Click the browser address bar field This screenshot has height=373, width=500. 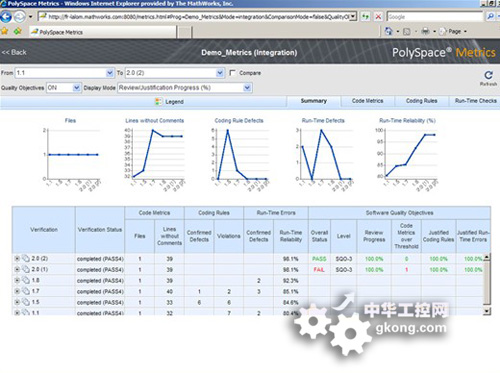198,17
